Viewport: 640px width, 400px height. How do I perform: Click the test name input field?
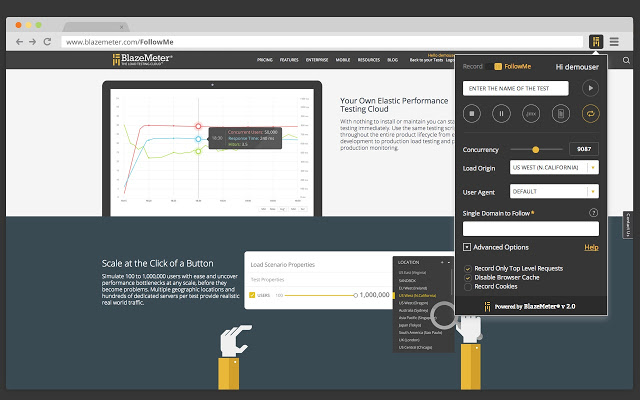coord(516,88)
